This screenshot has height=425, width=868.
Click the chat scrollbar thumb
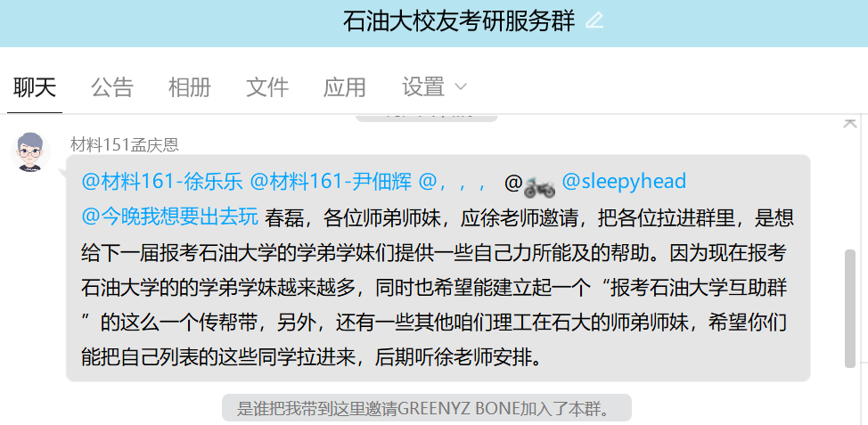tap(850, 308)
